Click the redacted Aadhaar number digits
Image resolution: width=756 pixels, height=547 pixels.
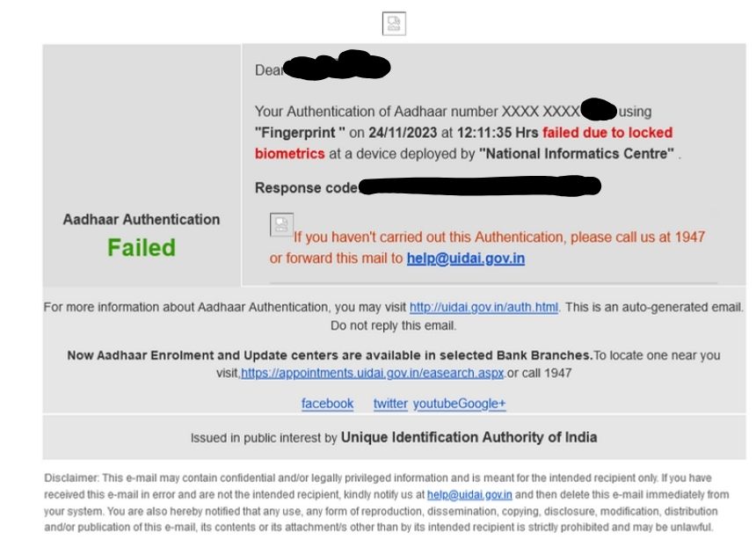coord(599,110)
